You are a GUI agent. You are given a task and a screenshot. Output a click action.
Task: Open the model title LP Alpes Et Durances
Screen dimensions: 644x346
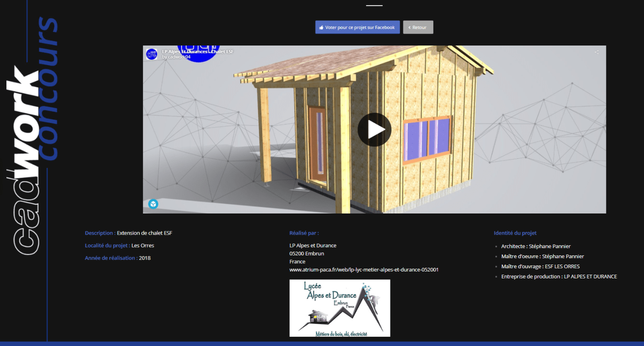click(197, 52)
